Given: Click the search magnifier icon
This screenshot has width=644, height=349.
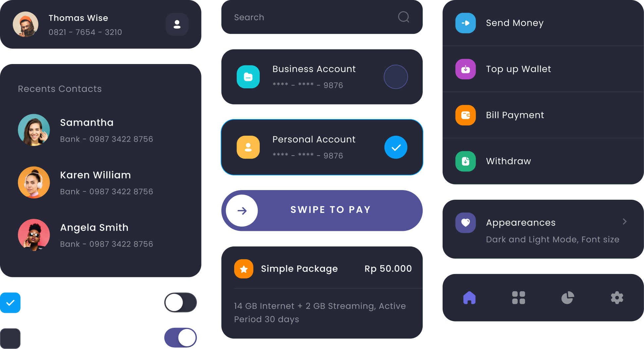Looking at the screenshot, I should click(x=403, y=17).
